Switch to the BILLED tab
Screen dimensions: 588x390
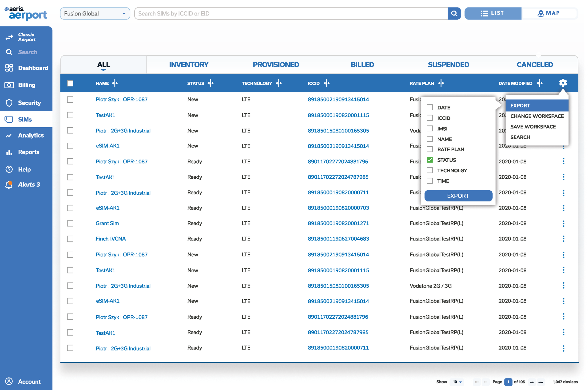(362, 65)
